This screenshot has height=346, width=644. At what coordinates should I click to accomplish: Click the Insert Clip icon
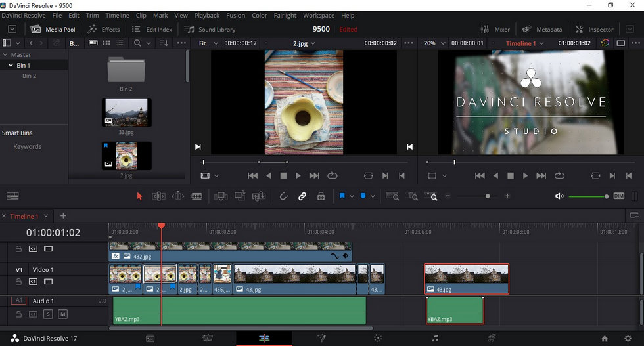click(x=221, y=196)
